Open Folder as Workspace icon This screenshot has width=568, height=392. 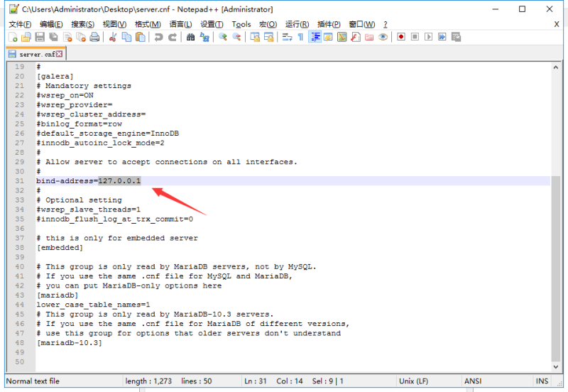369,37
